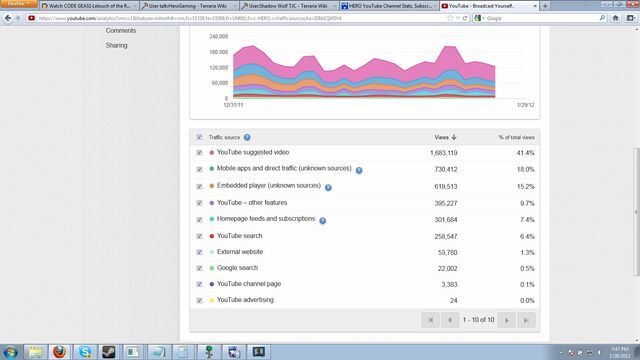Jump to first page of results
Viewport: 640px width, 360px height.
pos(431,320)
